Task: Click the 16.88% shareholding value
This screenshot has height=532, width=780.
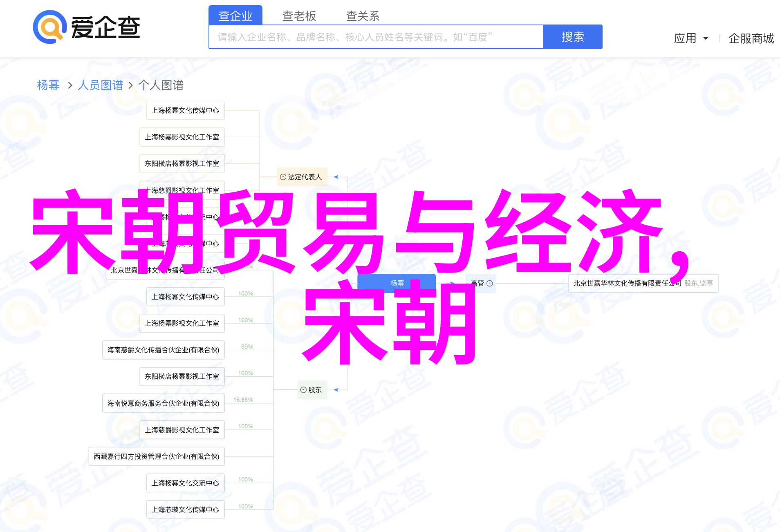Action: click(243, 400)
